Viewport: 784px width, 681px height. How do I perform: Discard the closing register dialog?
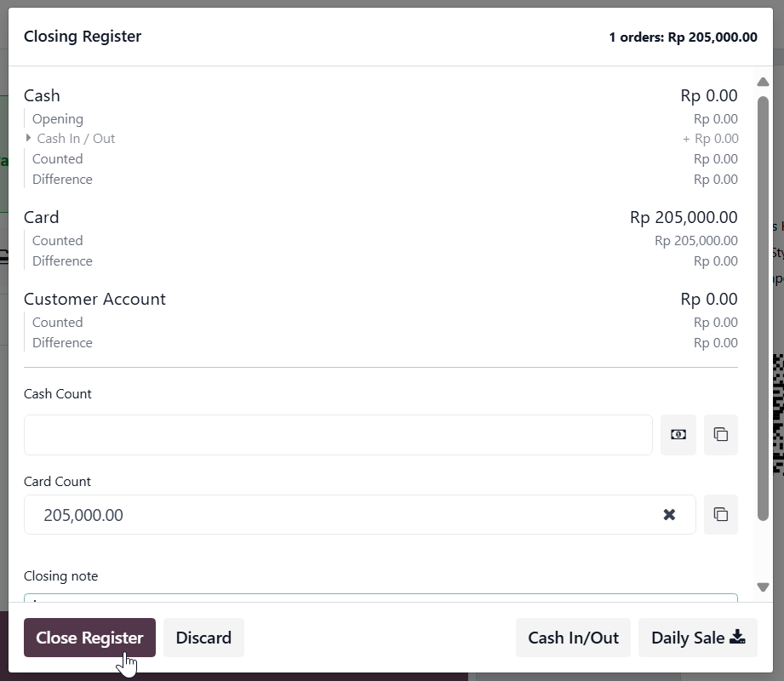(203, 638)
